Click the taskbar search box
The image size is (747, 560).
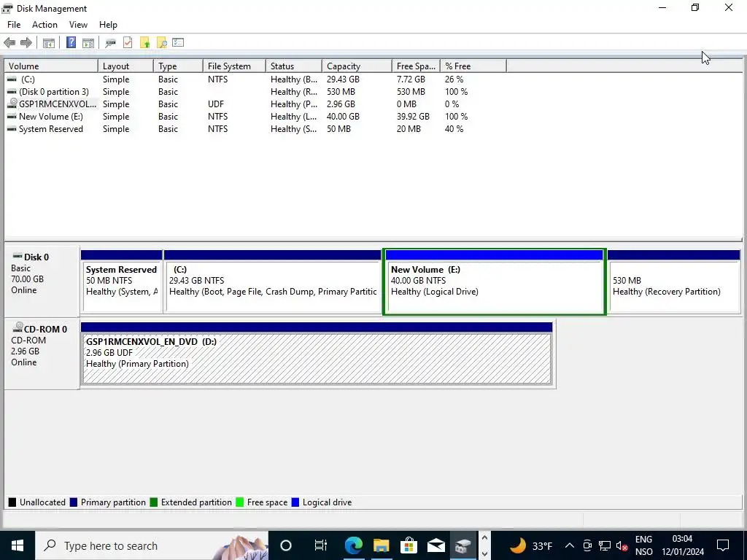(152, 545)
